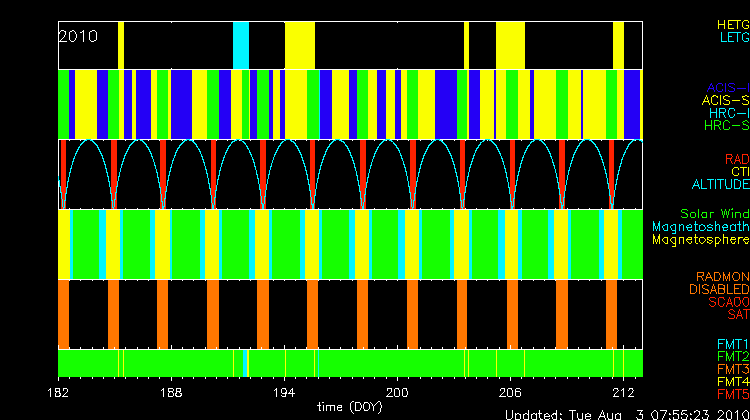750x420 pixels.
Task: Select the ACIS-S legend entry
Action: point(725,101)
